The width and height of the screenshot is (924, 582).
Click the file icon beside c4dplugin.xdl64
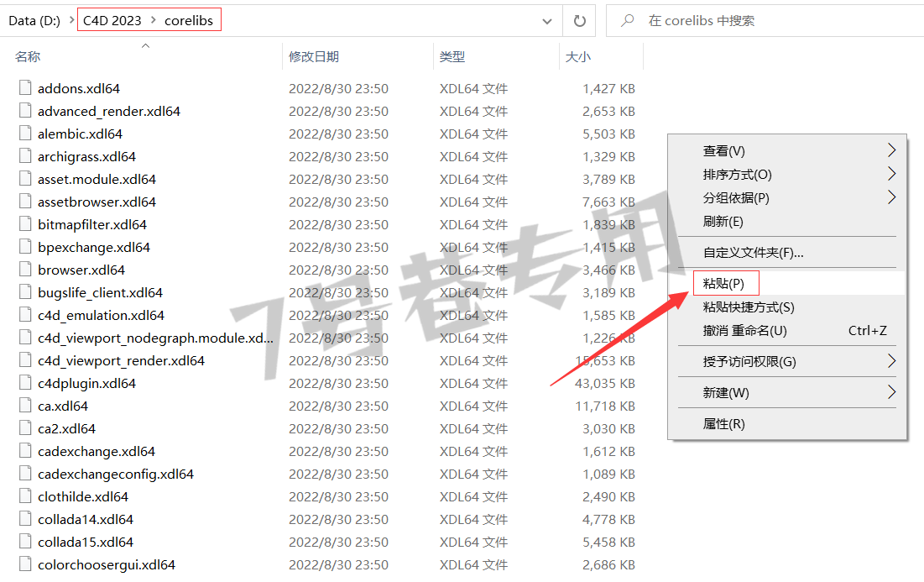[24, 383]
